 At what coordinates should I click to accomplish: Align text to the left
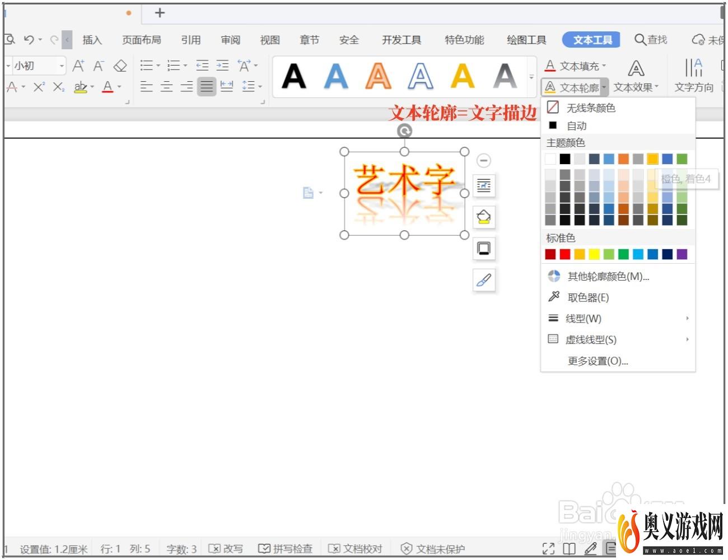click(146, 86)
